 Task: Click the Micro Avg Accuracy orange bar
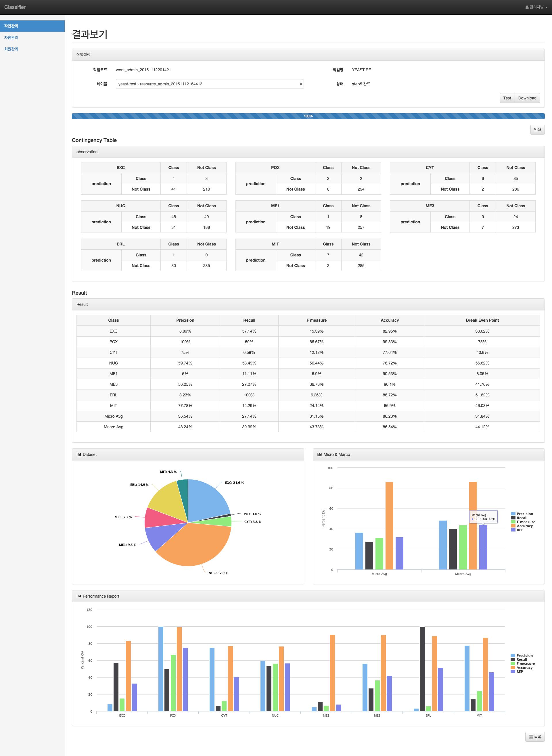click(x=389, y=525)
